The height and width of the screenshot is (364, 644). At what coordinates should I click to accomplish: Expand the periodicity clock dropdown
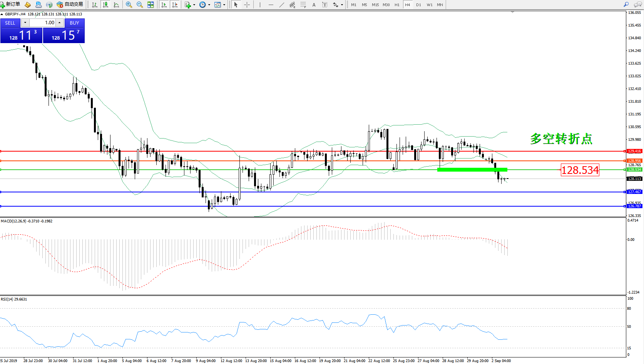coord(209,5)
